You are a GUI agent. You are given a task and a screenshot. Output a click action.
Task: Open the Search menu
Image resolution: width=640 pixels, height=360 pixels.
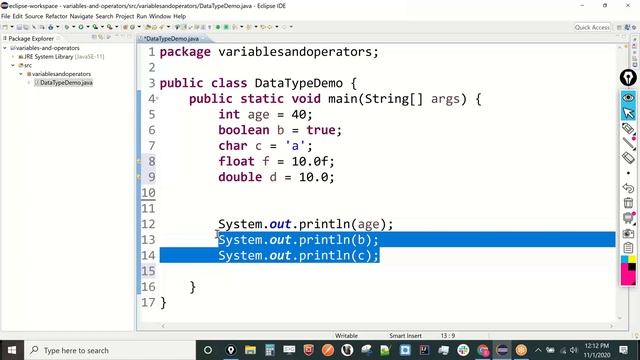click(104, 16)
